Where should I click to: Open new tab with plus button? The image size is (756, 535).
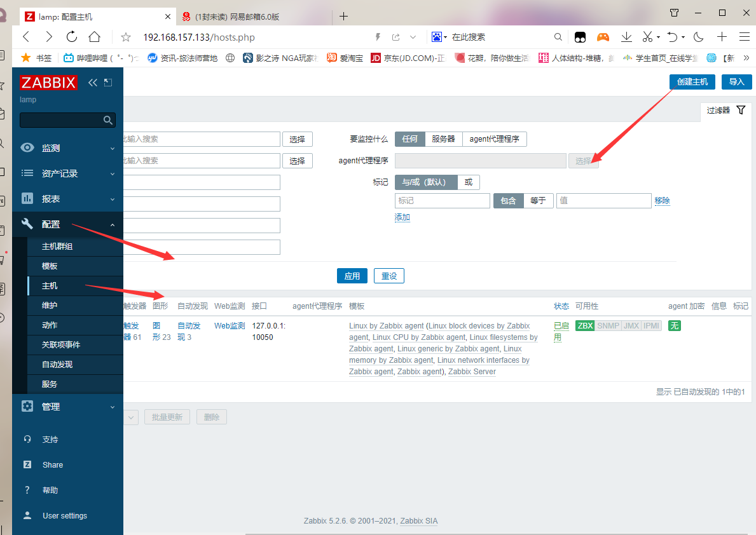click(343, 17)
